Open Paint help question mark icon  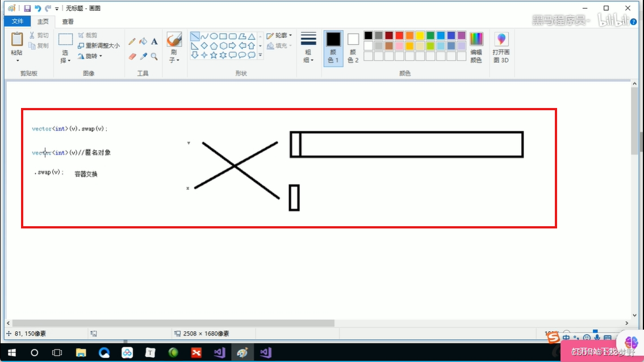633,22
